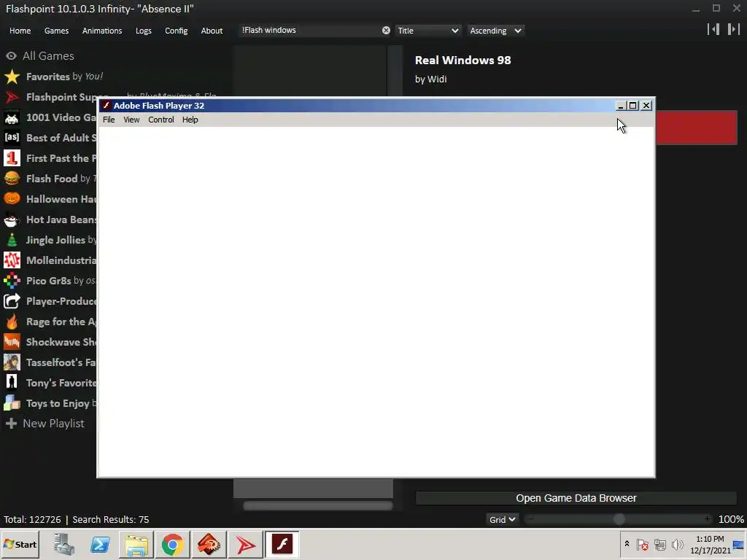Open 1001 Video Games playlist icon
Viewport: 747px width, 560px height.
tap(12, 117)
